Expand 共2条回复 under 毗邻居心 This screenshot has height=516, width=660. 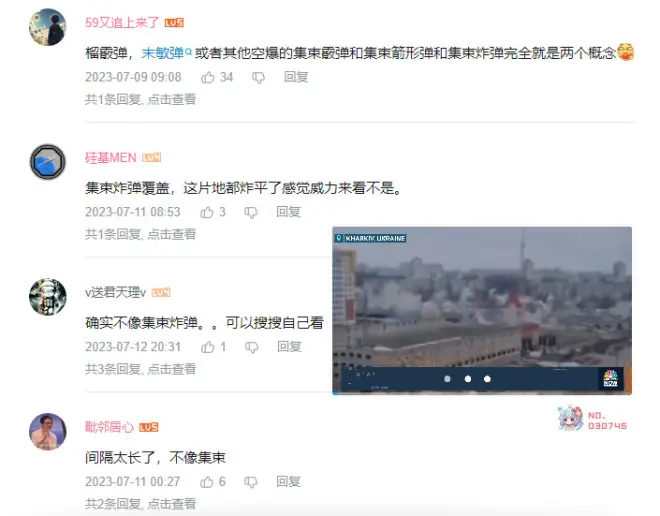[141, 504]
